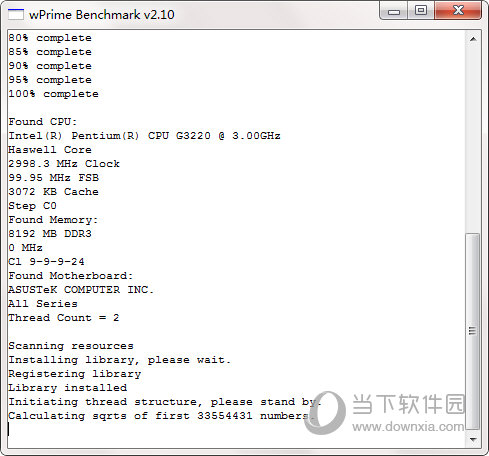Click the 'All Series' line

[x=43, y=304]
